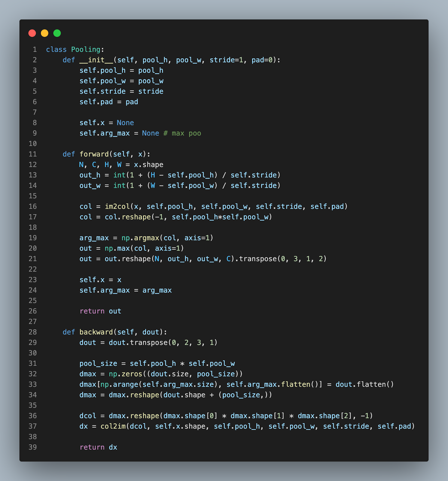Click the "# max poo" comment
Image resolution: width=448 pixels, height=481 pixels.
(182, 133)
